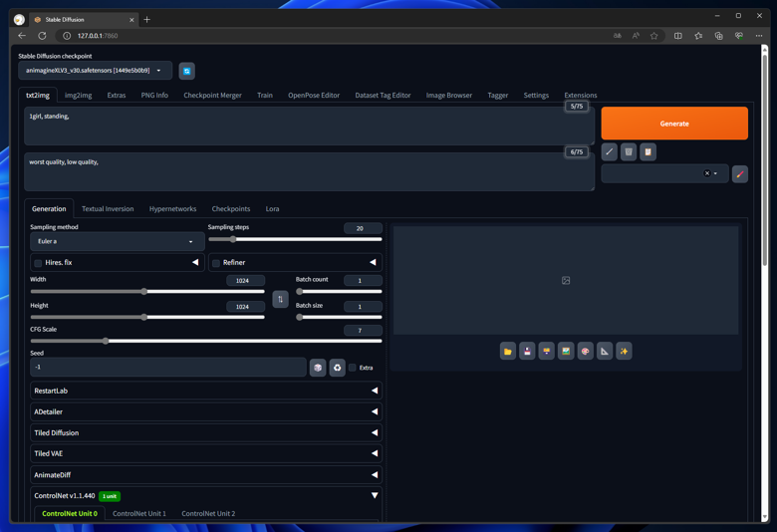Select the Lora sub-tab

[272, 209]
